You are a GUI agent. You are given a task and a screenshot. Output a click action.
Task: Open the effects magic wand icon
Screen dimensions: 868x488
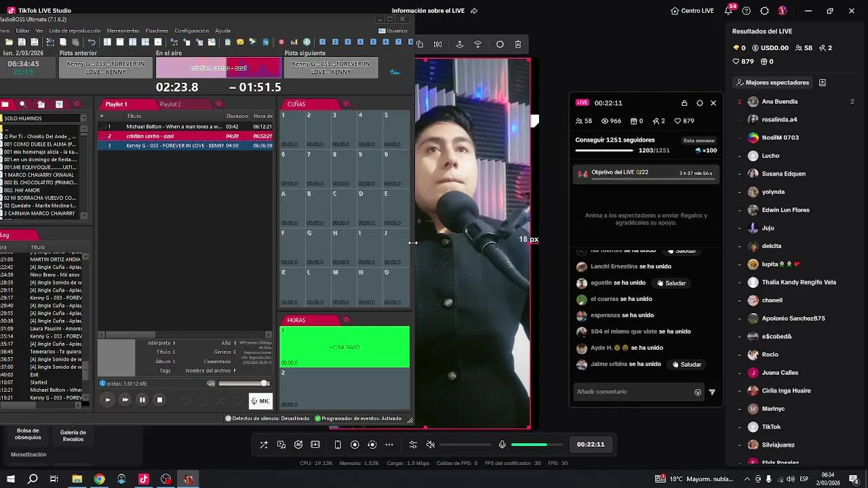264,445
